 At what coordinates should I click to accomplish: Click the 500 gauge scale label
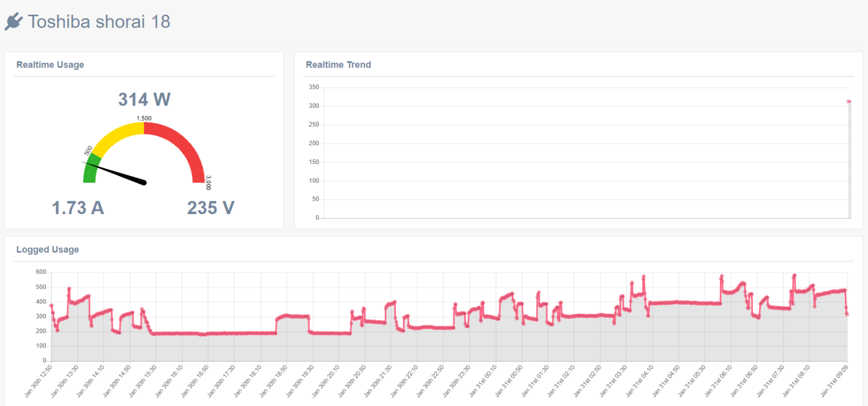[88, 150]
